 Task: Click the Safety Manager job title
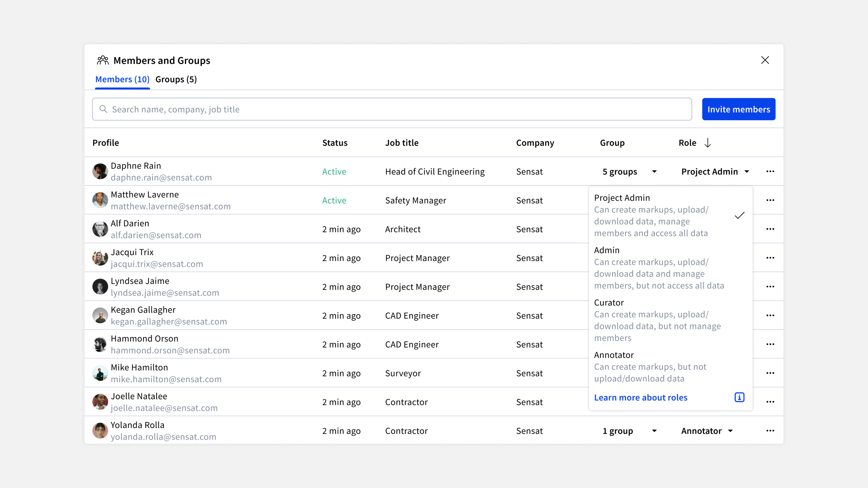click(415, 201)
